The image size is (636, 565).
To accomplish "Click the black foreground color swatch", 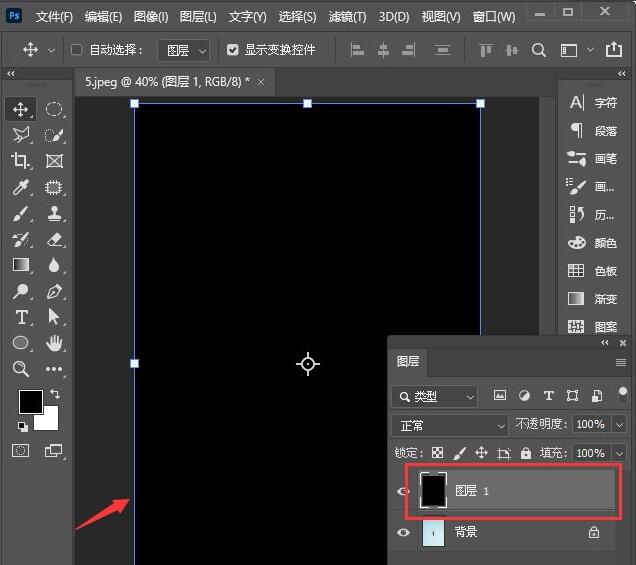I will (30, 401).
